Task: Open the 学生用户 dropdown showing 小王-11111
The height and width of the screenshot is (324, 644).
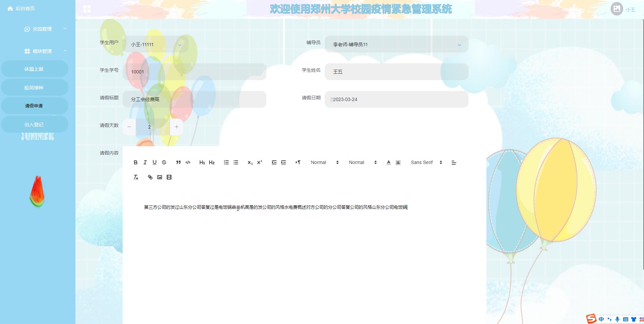Action: (156, 44)
